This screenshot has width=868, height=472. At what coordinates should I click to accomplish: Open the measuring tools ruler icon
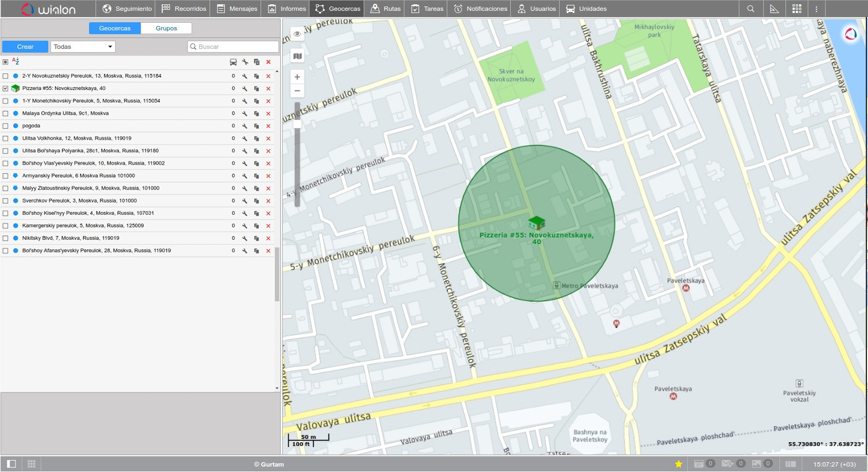point(774,9)
